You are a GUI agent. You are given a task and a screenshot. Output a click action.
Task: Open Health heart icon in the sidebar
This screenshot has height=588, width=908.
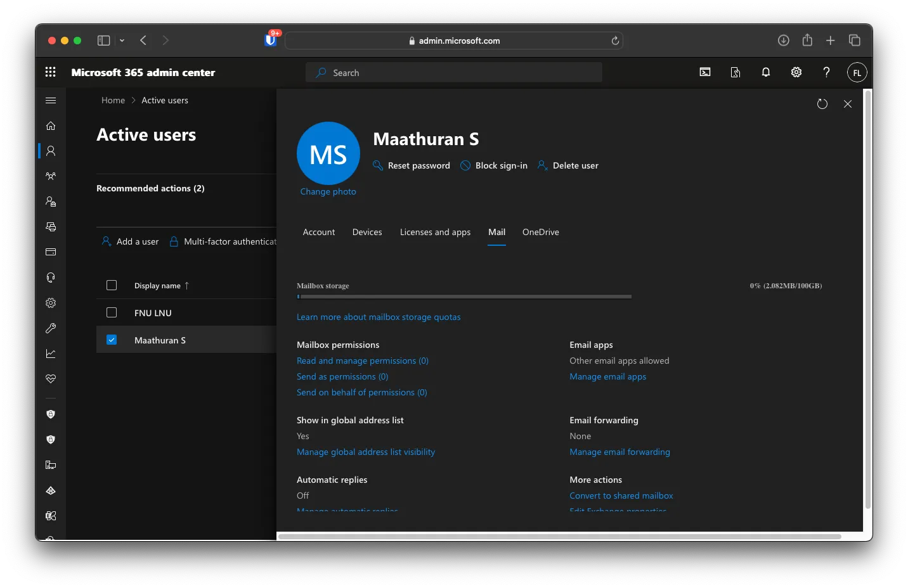click(x=51, y=379)
